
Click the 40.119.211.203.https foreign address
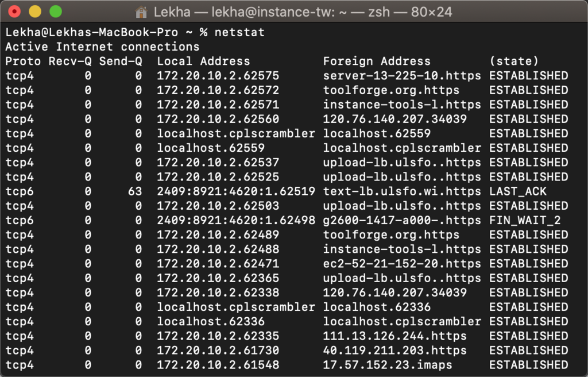tap(395, 351)
